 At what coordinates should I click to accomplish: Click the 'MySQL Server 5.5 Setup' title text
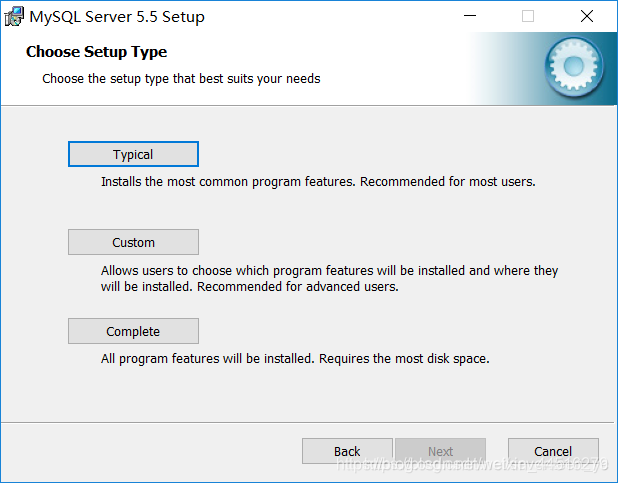(117, 17)
